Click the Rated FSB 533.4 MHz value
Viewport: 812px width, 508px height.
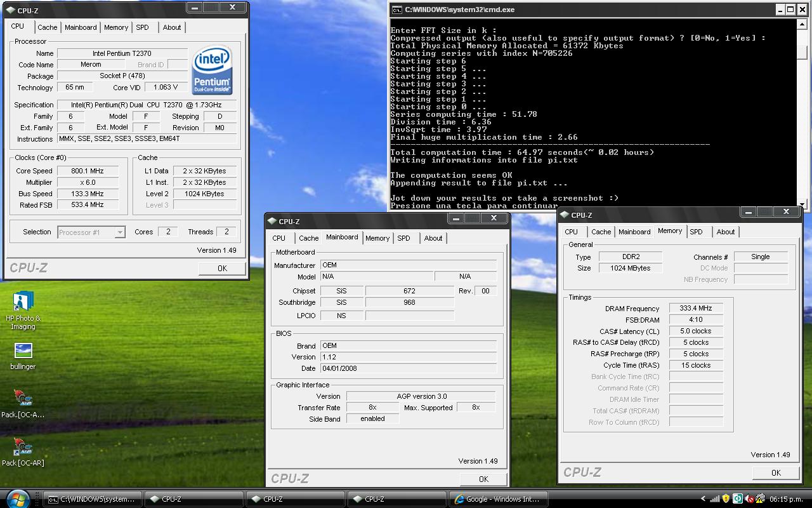pyautogui.click(x=88, y=205)
